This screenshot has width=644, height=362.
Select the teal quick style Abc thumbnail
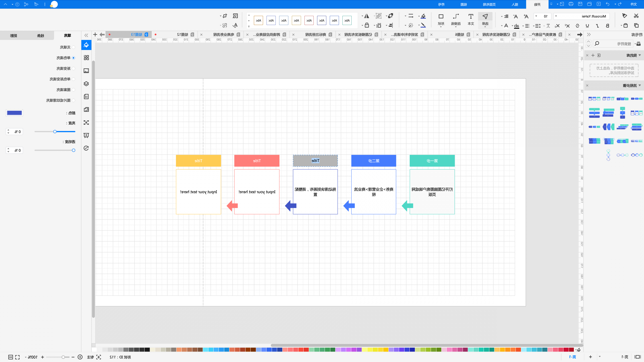point(347,20)
